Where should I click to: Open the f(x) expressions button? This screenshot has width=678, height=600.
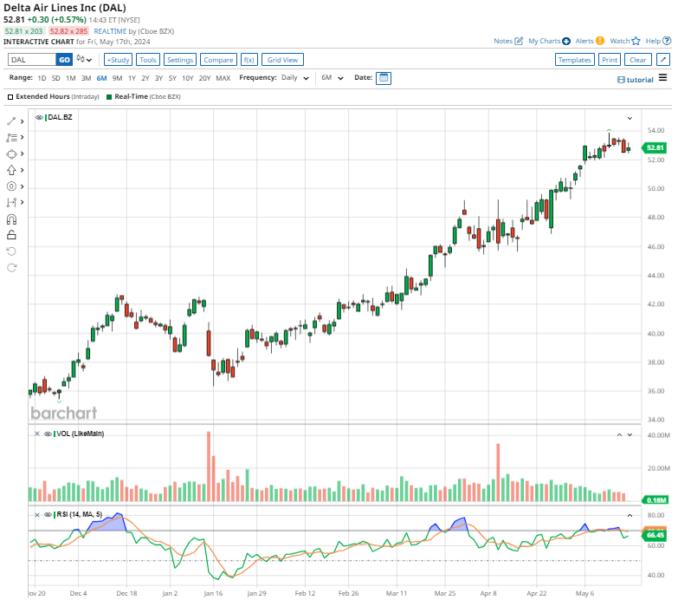coord(249,60)
